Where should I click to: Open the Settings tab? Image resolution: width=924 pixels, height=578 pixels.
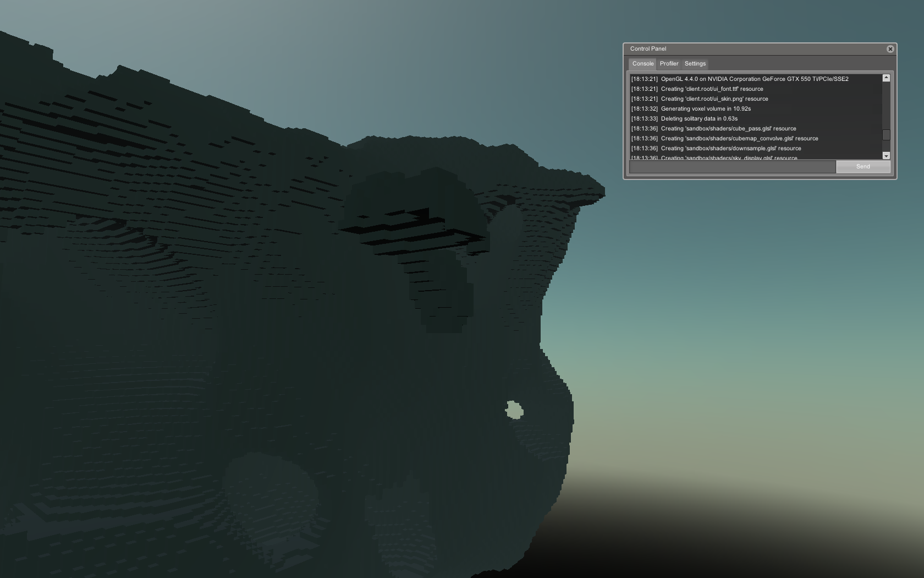point(695,64)
